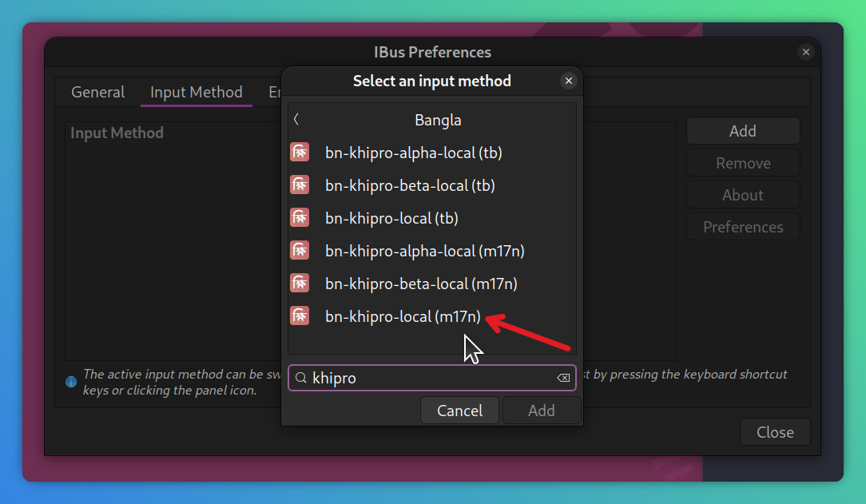
Task: Choose bn-khipro-alpha-local (m17n) entry
Action: coord(432,251)
